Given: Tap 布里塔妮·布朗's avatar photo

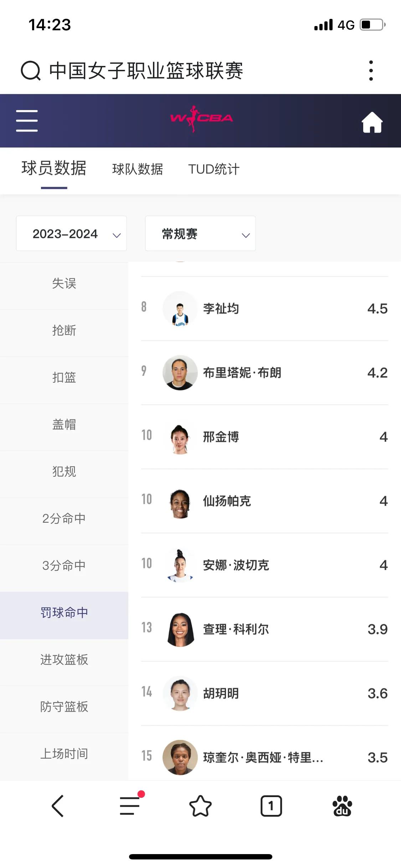Looking at the screenshot, I should (180, 373).
